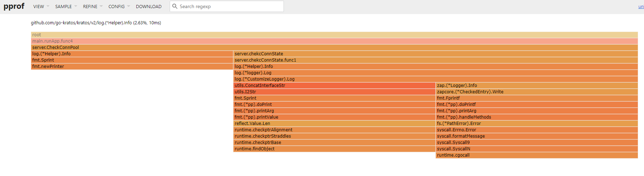Select runtime.checkptrAlignment frame
644x176 pixels.
coord(334,130)
